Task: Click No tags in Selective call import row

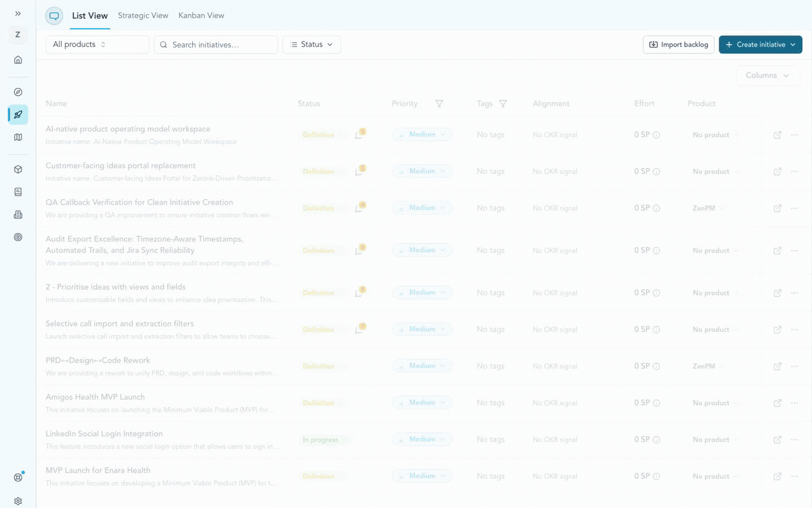Action: [491, 329]
